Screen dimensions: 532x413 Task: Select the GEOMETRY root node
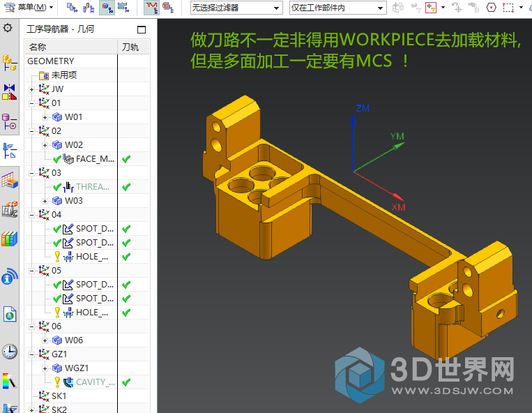(51, 61)
